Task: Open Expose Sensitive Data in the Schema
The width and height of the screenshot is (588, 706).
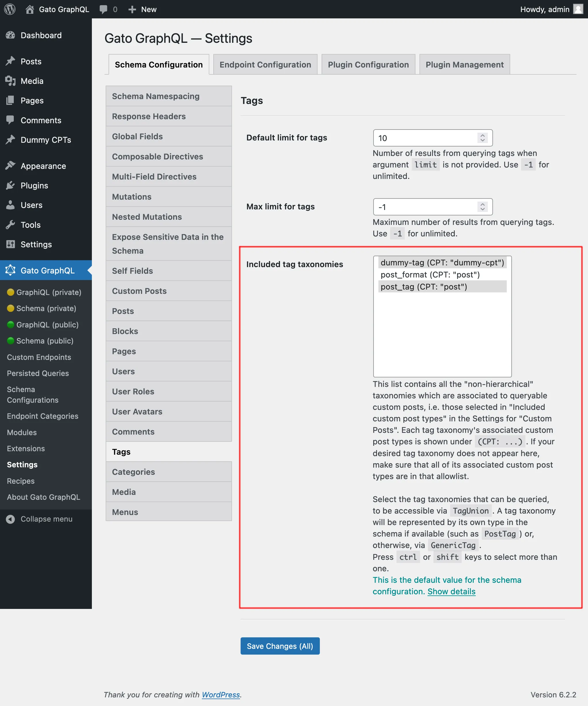Action: pos(169,244)
